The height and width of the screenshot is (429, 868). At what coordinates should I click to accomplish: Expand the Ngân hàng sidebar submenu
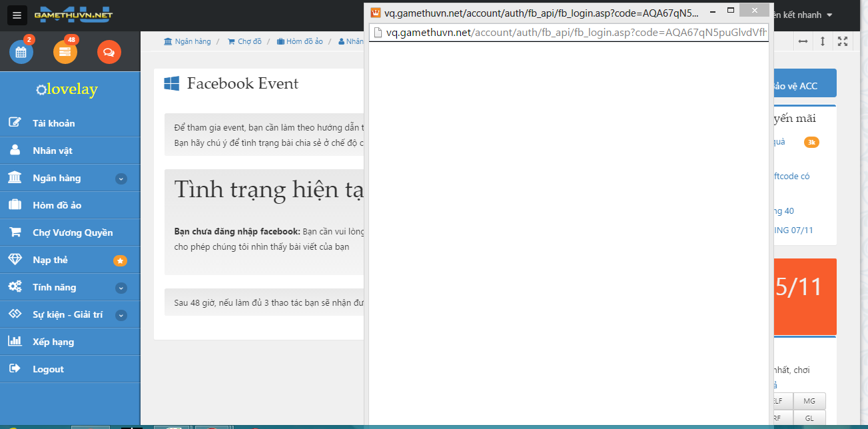(121, 179)
